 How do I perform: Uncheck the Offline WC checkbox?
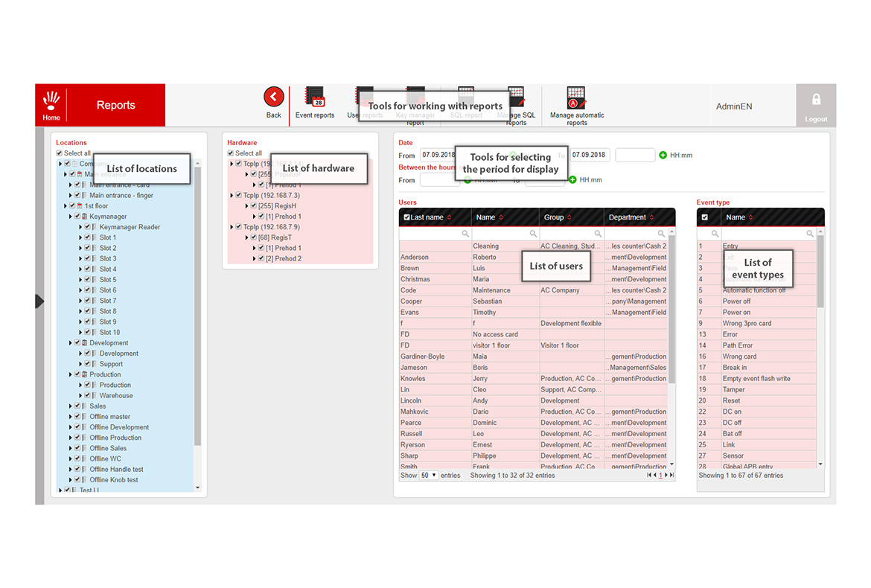tap(77, 458)
